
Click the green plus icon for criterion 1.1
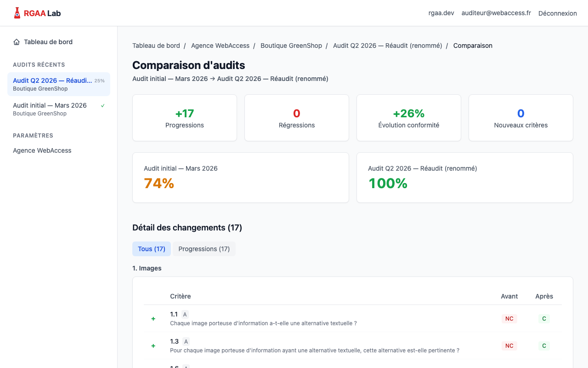tap(153, 318)
